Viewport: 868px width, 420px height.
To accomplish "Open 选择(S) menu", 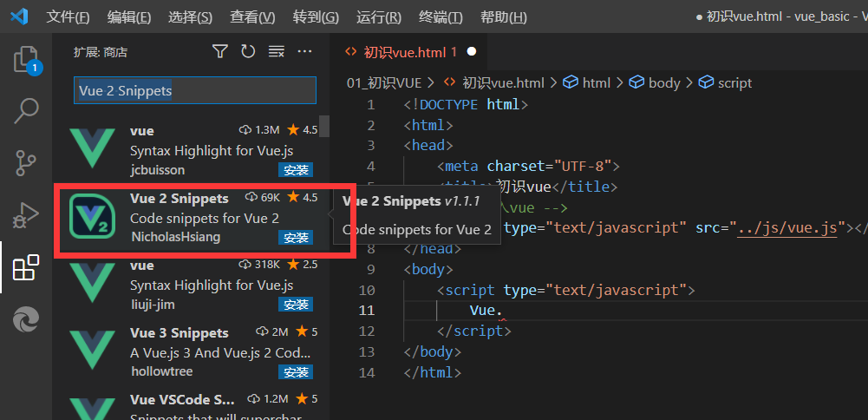I will pyautogui.click(x=191, y=17).
